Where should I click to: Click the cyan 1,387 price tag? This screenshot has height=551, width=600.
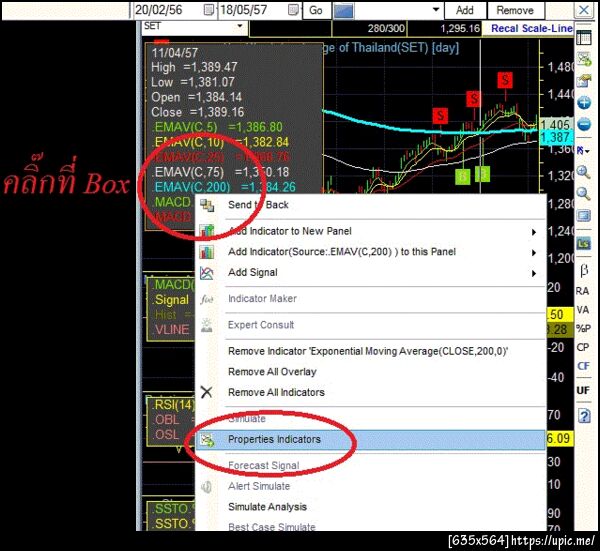click(556, 137)
